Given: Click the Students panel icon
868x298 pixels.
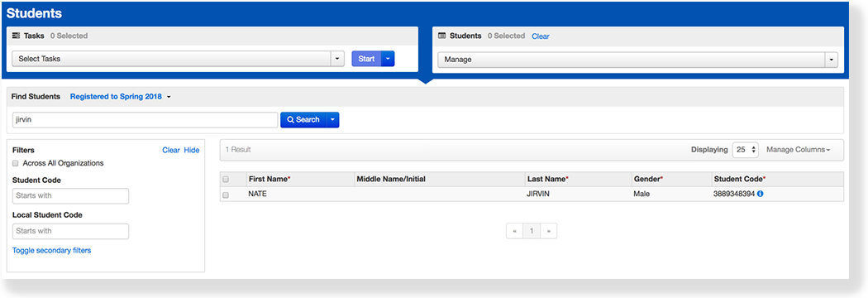Looking at the screenshot, I should pos(441,36).
